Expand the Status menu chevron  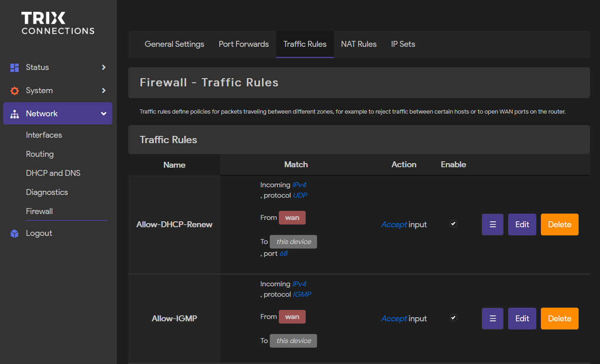[104, 67]
